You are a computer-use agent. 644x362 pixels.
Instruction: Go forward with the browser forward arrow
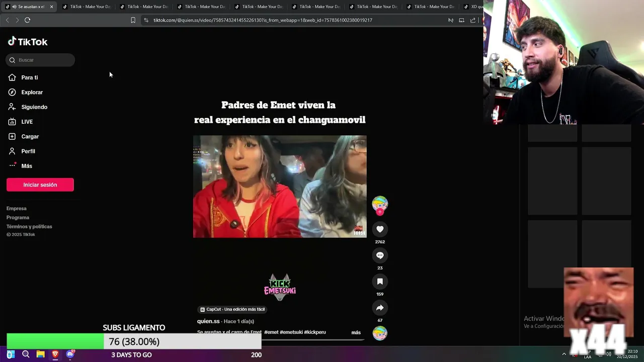(x=17, y=20)
